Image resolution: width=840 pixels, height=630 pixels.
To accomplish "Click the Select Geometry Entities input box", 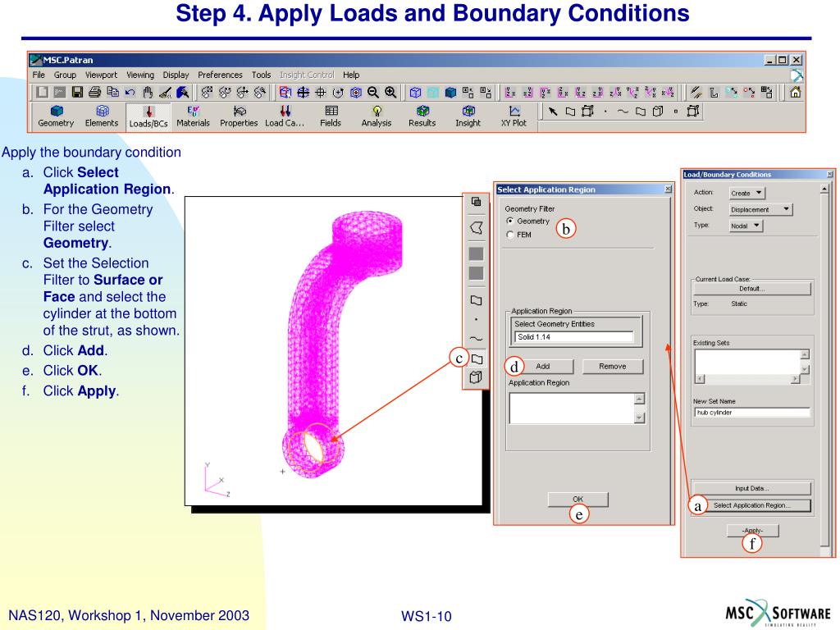I will 573,337.
